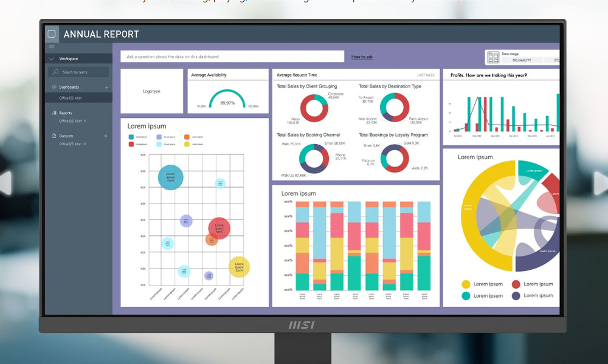
Task: Open the Datasets section
Action: [x=66, y=136]
